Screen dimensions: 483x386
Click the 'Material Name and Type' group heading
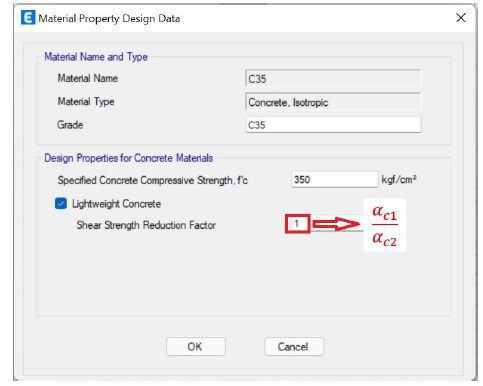96,57
